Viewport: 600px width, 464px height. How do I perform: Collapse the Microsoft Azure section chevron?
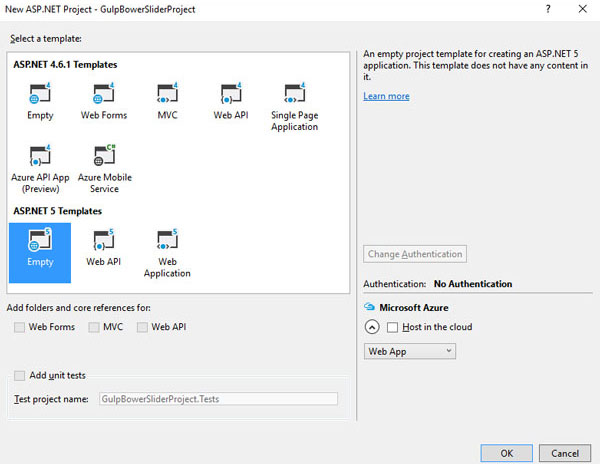tap(372, 327)
